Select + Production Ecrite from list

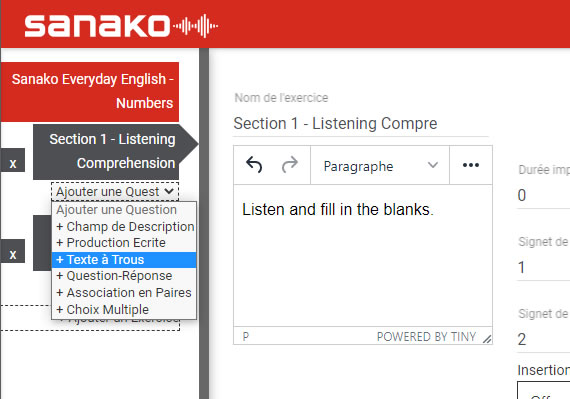(x=124, y=243)
